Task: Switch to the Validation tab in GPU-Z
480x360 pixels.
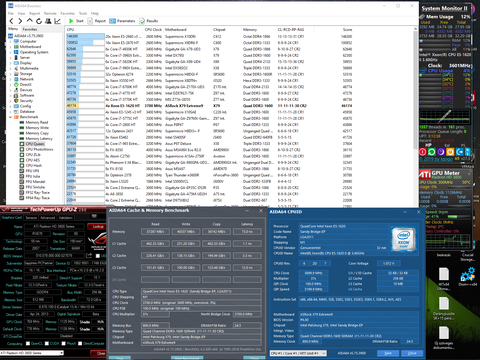Action: pyautogui.click(x=66, y=218)
